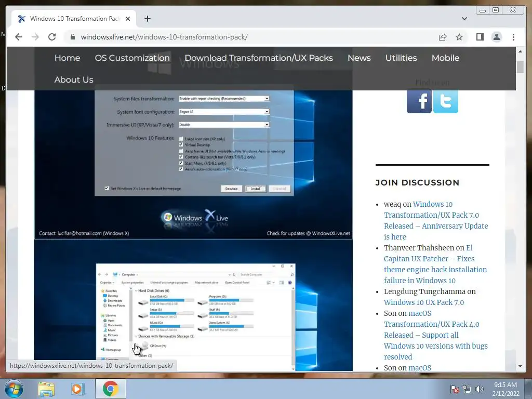Open Download Transformation/UX Packs menu
532x399 pixels.
click(x=259, y=58)
